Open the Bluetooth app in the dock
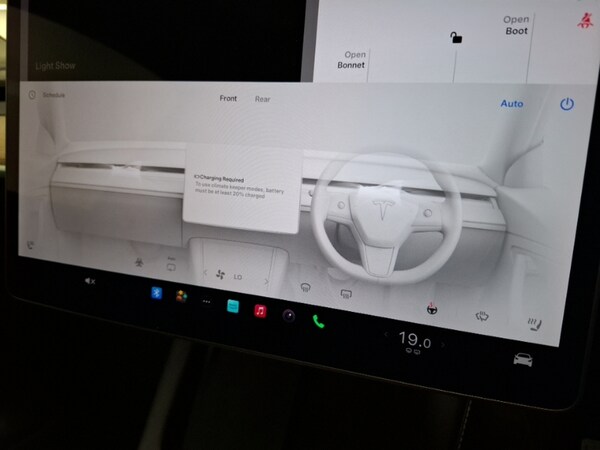Viewport: 600px width, 450px height. tap(156, 293)
